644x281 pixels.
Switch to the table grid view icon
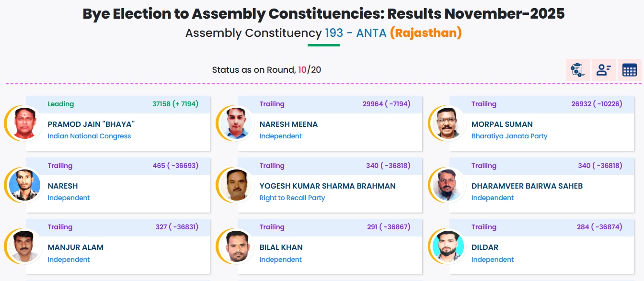point(629,70)
